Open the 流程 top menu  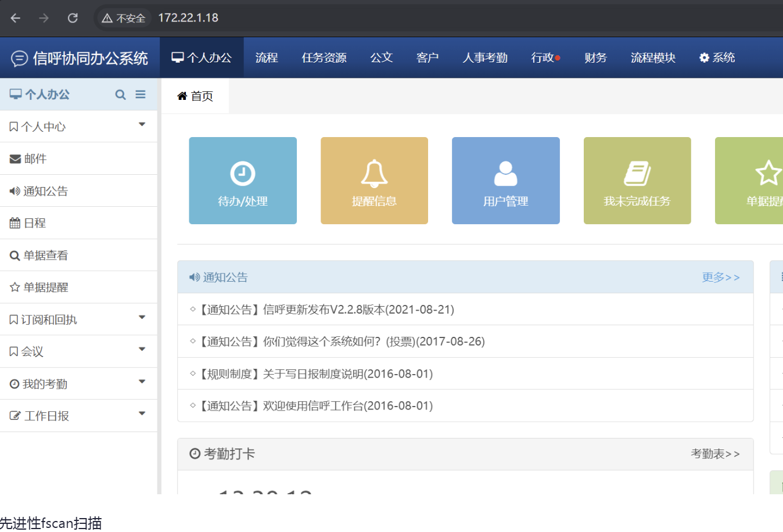267,58
